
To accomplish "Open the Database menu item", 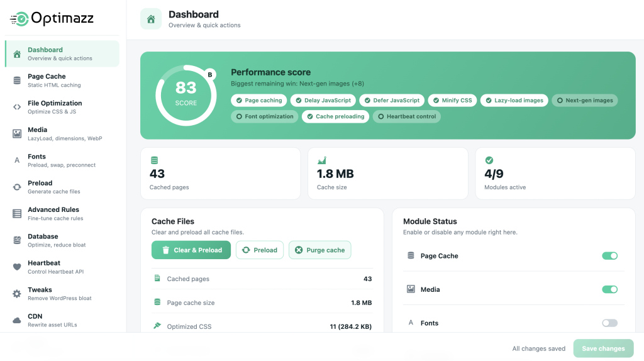I will point(62,240).
